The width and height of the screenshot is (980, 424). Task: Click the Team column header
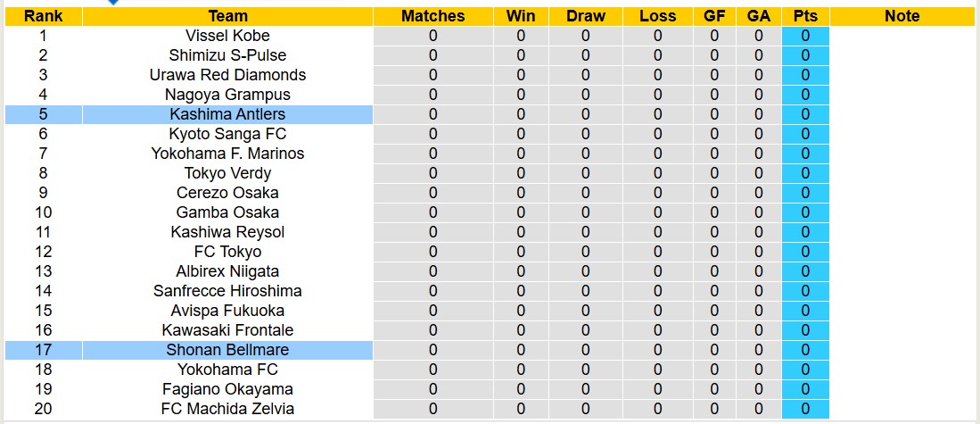point(227,16)
